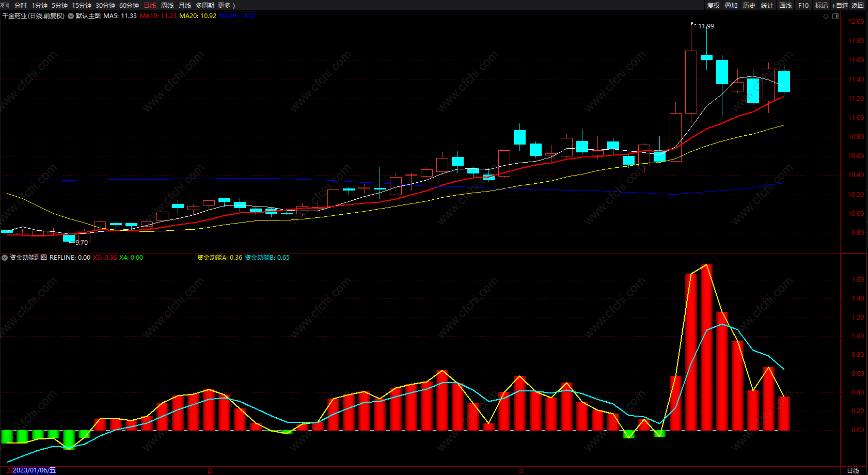Switch to the 分时 chart tab
Viewport: 868px width, 475px height.
click(x=21, y=6)
